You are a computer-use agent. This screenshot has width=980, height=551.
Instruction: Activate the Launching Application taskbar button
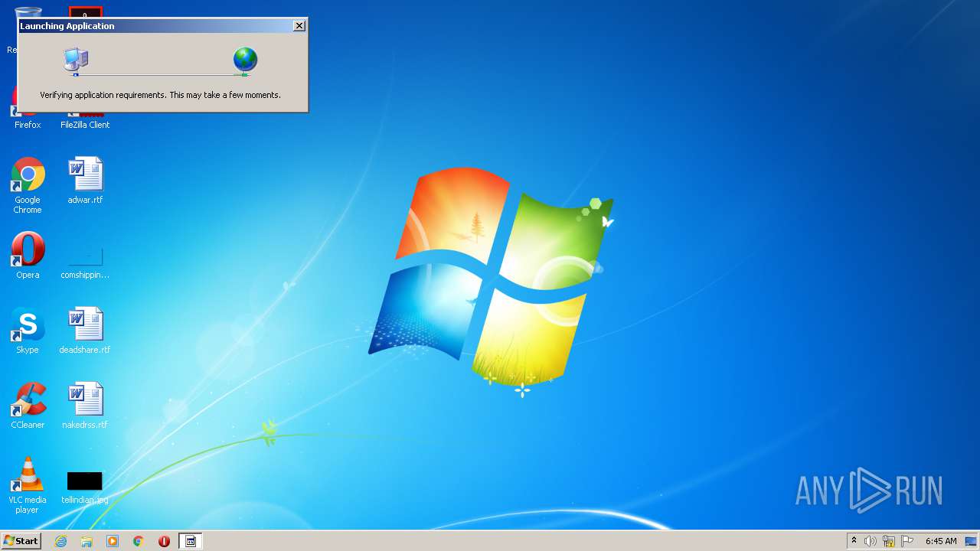coord(191,541)
